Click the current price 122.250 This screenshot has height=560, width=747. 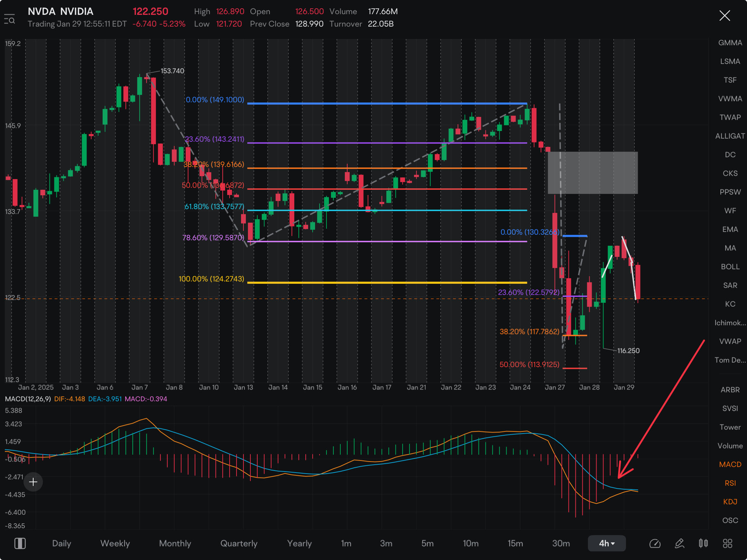pos(150,11)
